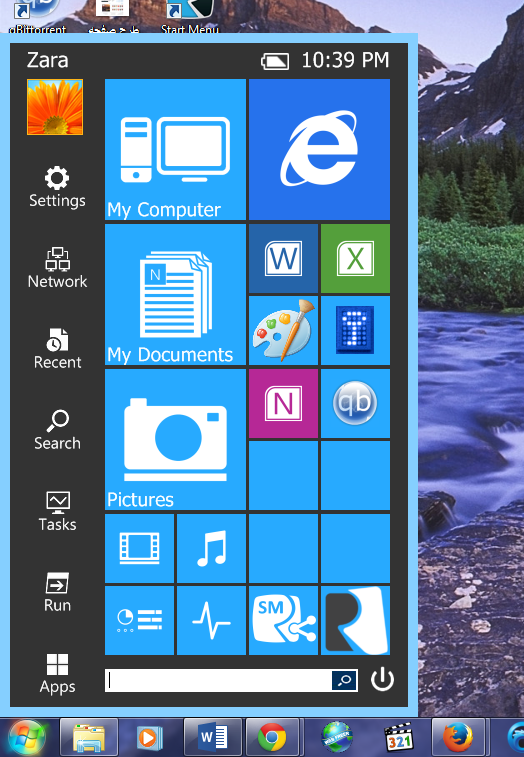Viewport: 524px width, 757px height.
Task: Launch Microsoft Word tile
Action: click(283, 258)
